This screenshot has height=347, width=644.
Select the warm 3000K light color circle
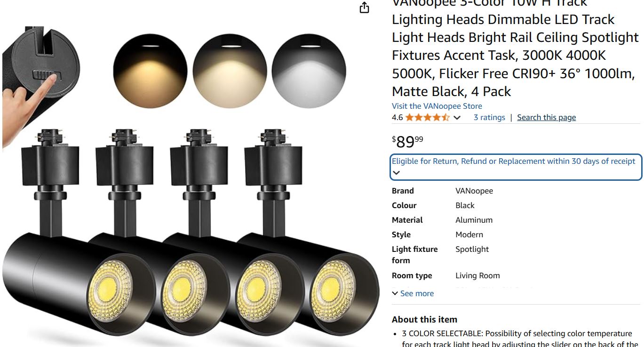[x=150, y=72]
